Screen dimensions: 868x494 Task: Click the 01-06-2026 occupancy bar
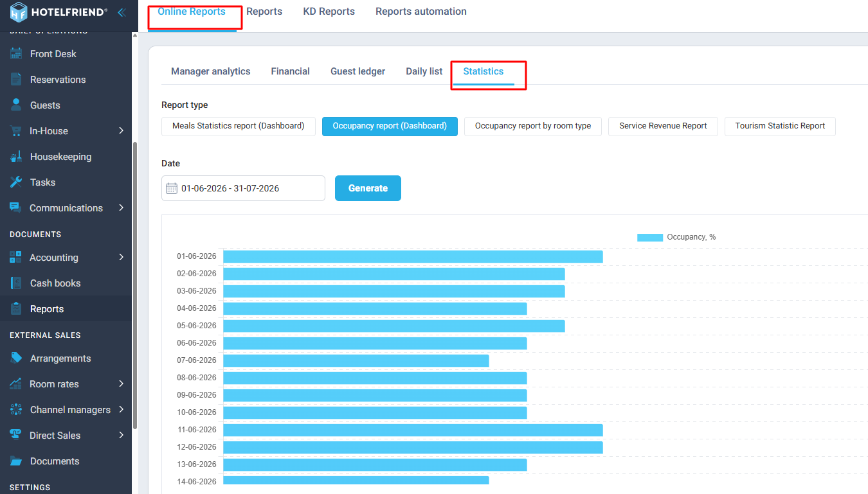tap(413, 256)
